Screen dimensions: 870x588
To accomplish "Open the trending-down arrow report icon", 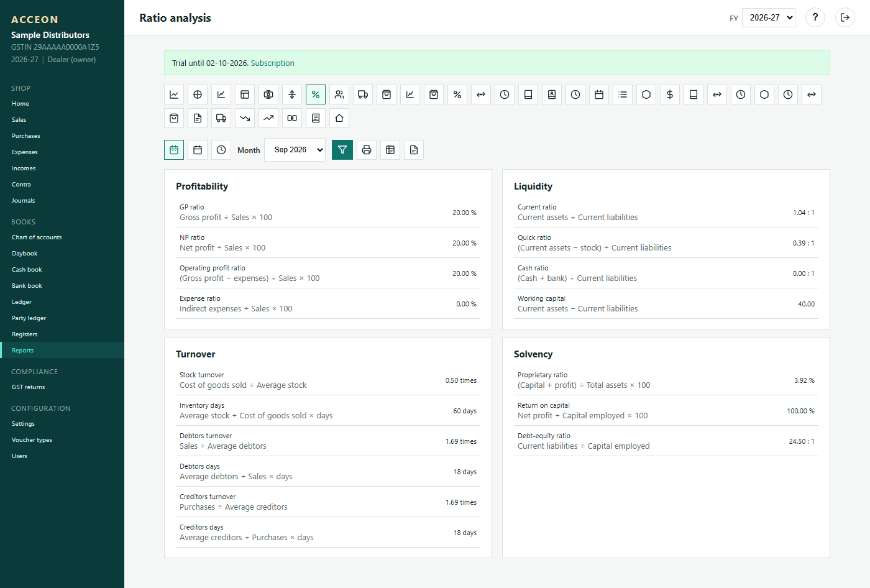I will click(245, 118).
